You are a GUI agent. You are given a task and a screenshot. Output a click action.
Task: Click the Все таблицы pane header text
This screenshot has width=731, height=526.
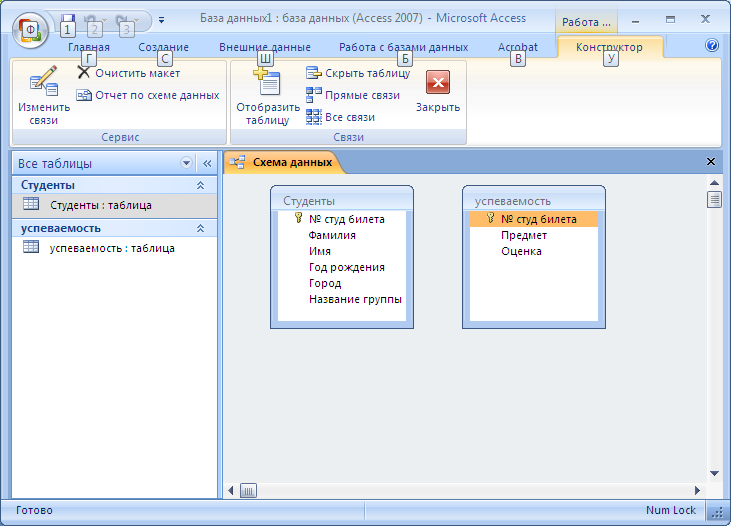pos(55,164)
